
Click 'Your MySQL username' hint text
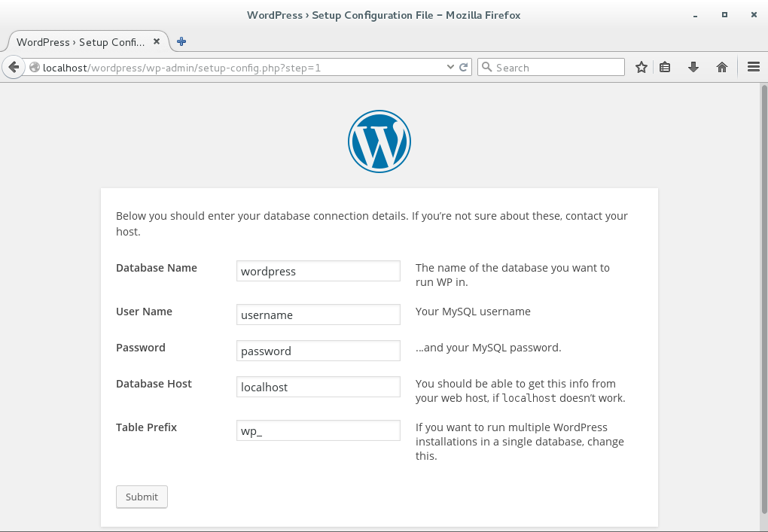[473, 312]
